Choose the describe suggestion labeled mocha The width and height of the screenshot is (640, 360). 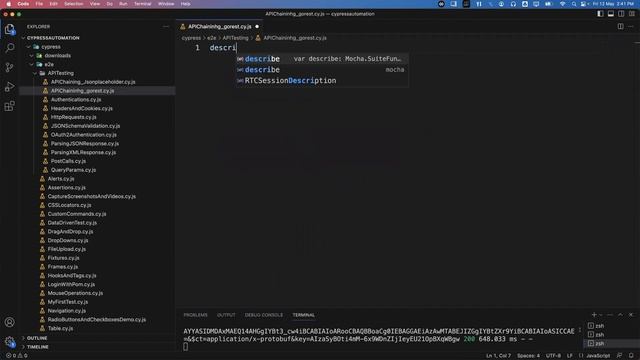tap(322, 70)
